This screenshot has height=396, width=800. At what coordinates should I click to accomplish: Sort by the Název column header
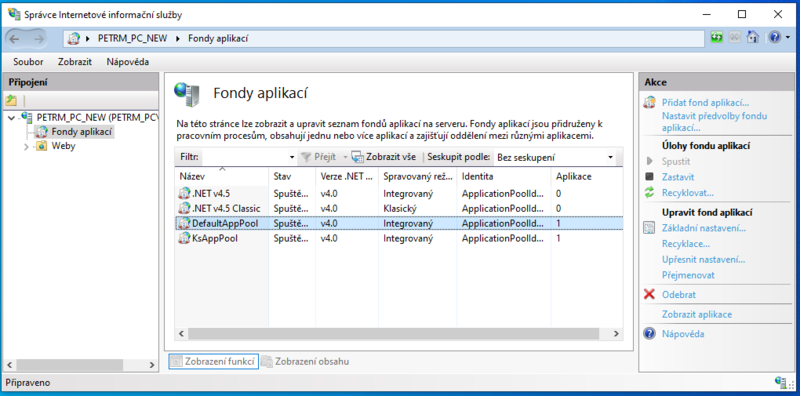point(222,177)
